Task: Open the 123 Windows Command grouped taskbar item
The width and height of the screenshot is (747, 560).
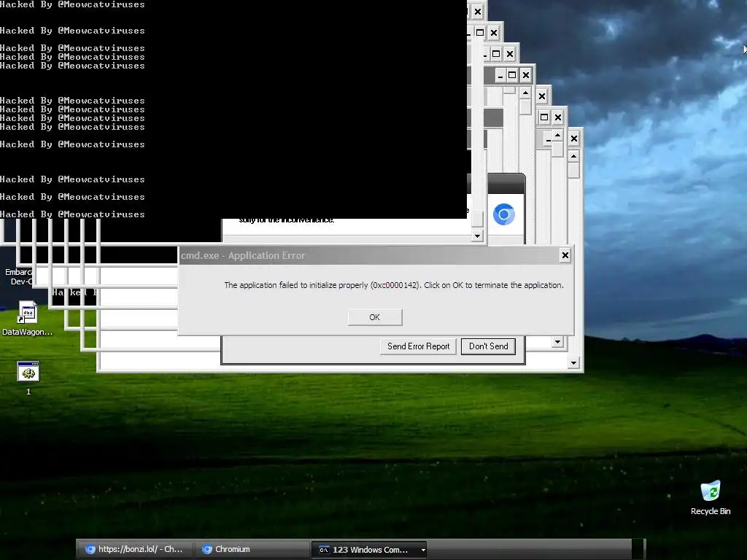Action: [368, 550]
